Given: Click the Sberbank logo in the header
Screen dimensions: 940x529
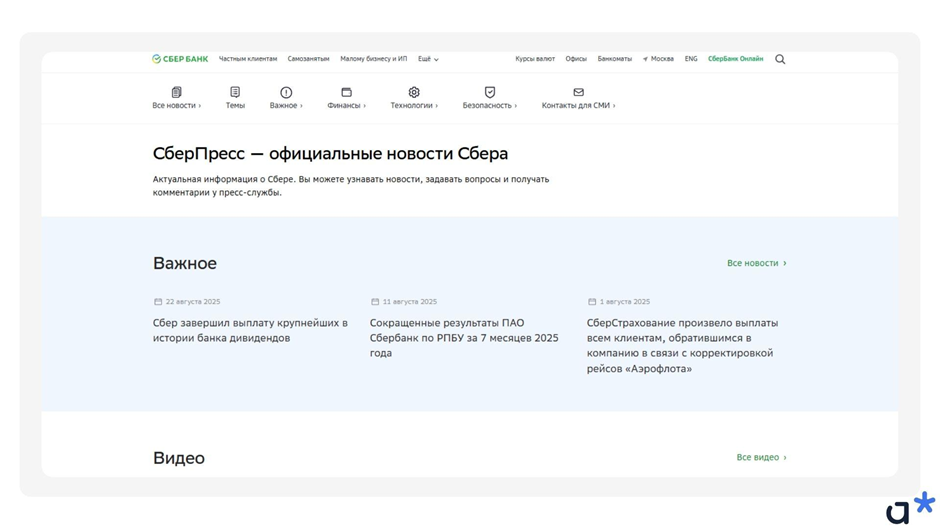Looking at the screenshot, I should click(x=180, y=59).
